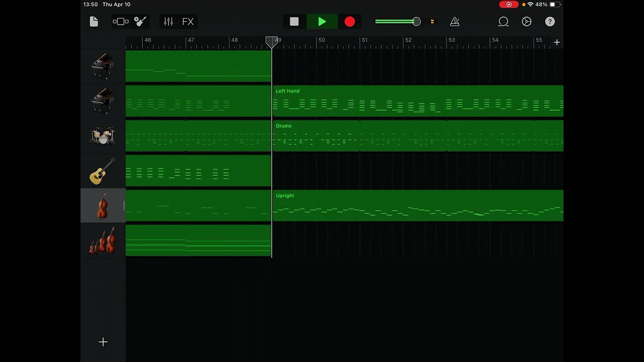
Task: Select guitar region before bar 49
Action: (198, 171)
